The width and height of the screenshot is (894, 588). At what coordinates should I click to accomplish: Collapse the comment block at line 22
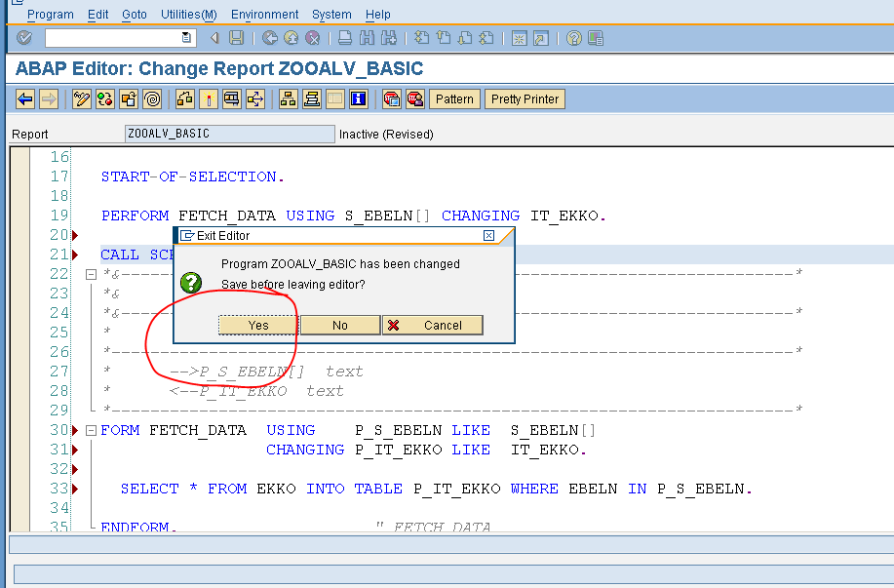click(91, 274)
